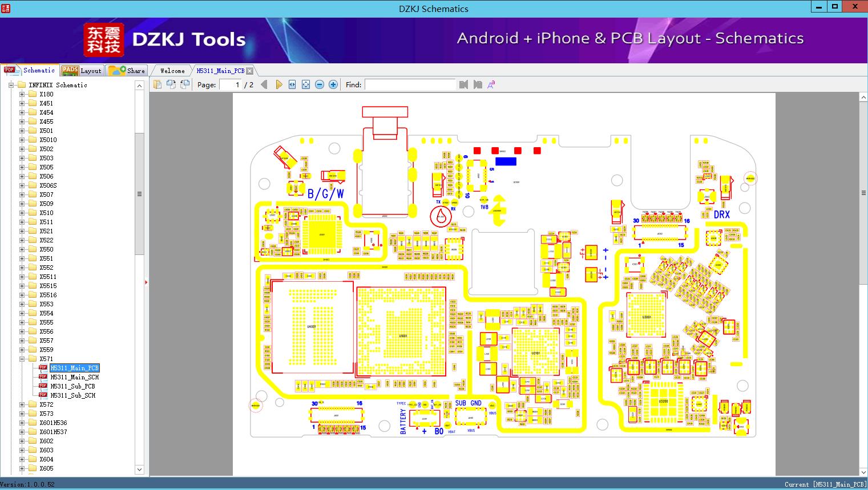Screen dimensions: 868x490
Task: Fit whole page icon
Action: [x=306, y=84]
